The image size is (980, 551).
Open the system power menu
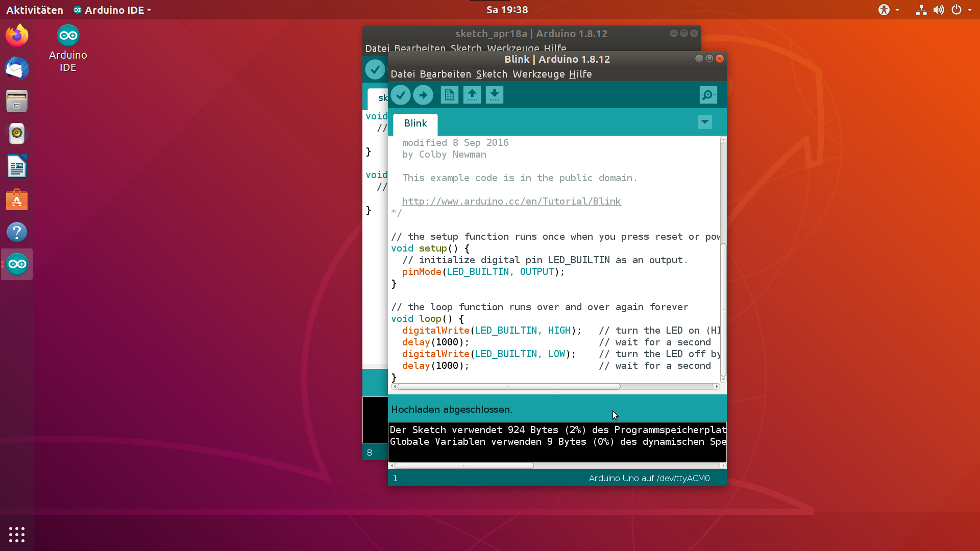(962, 10)
